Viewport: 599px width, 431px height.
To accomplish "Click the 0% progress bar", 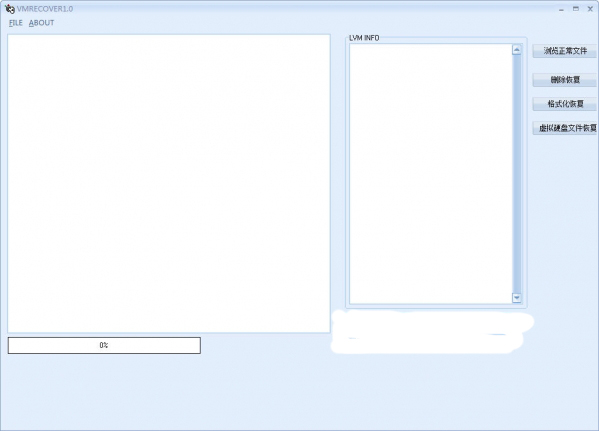I will pyautogui.click(x=104, y=345).
